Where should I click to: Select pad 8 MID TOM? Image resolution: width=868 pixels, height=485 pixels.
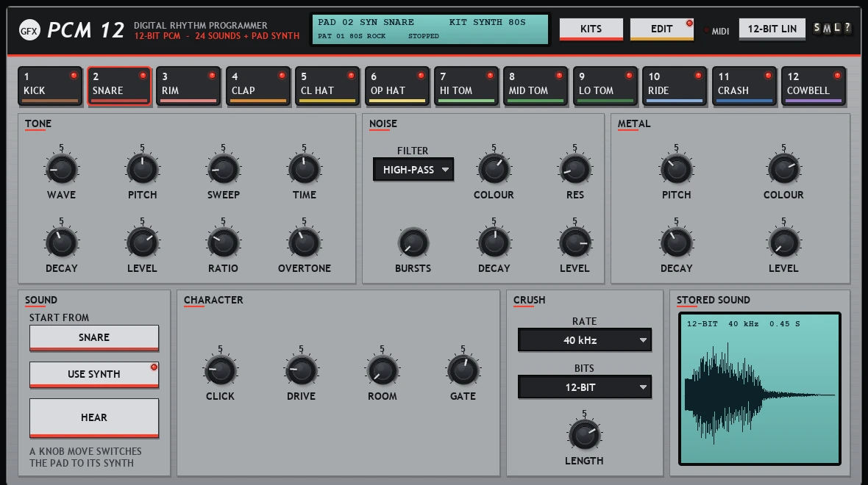tap(536, 86)
